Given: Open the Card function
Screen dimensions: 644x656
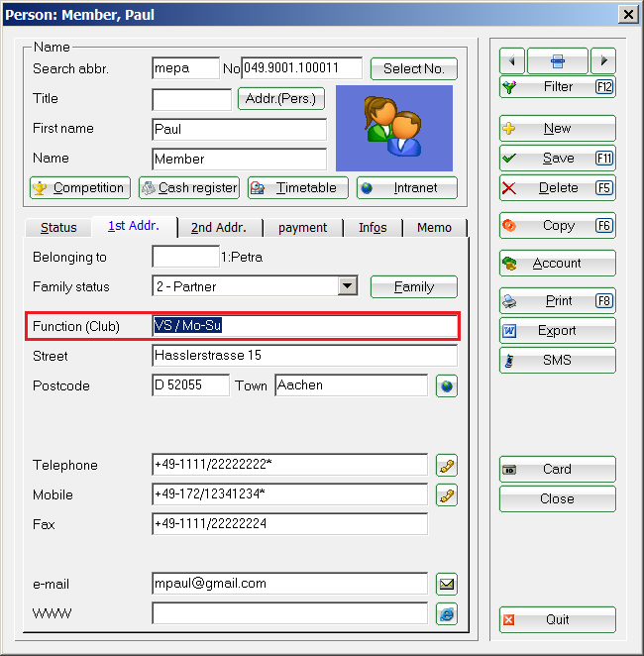Looking at the screenshot, I should [x=558, y=470].
